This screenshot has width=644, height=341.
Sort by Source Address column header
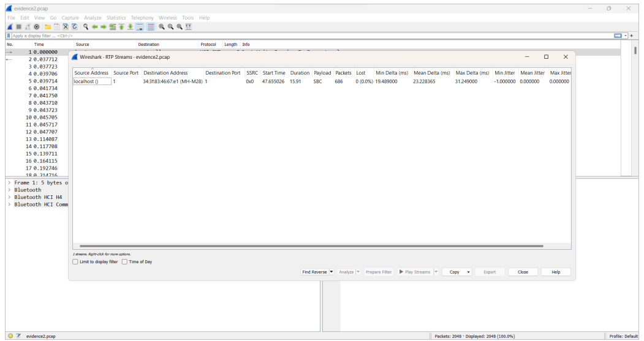91,73
